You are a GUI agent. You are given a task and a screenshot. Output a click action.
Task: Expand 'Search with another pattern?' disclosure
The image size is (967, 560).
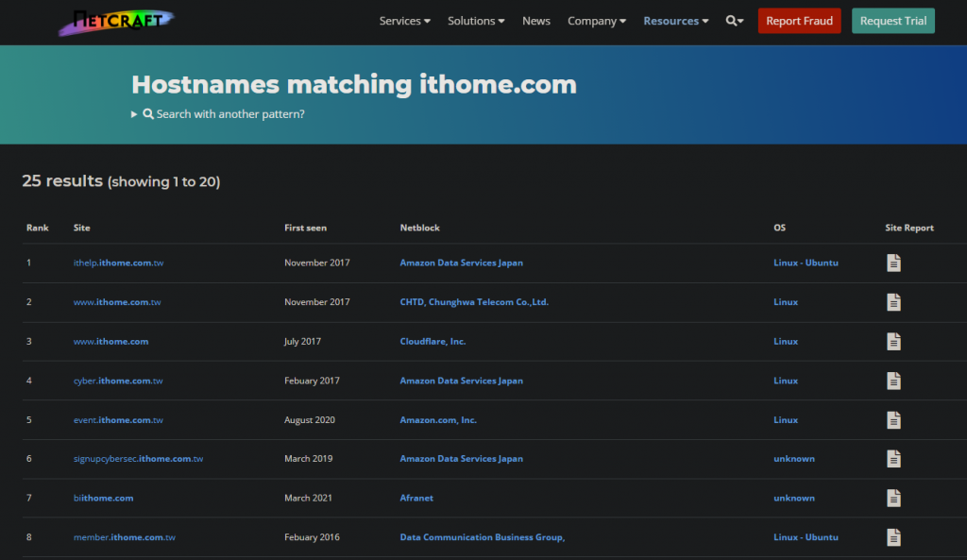click(x=218, y=114)
